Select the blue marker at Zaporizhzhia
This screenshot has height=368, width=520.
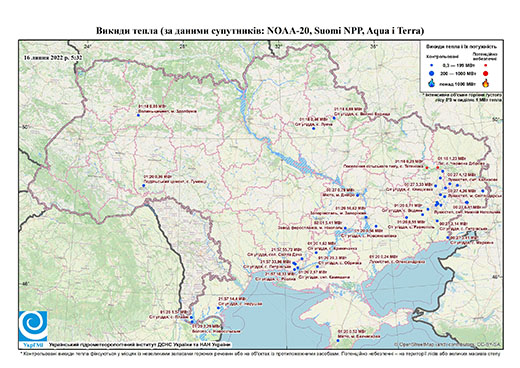pos(366,217)
